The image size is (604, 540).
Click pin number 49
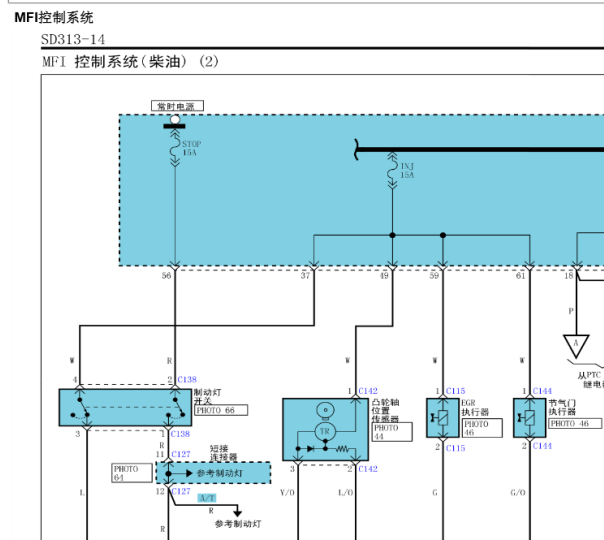(384, 275)
